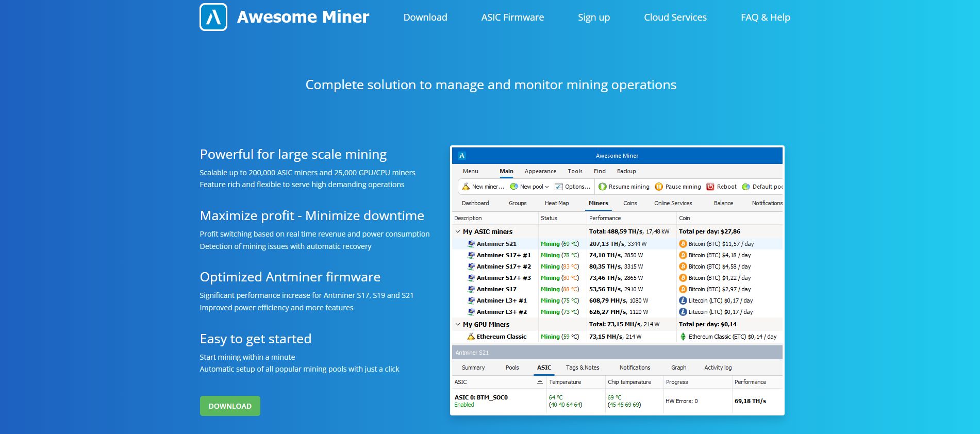The width and height of the screenshot is (980, 434).
Task: Collapse the My GPU Miners group
Action: coord(458,324)
